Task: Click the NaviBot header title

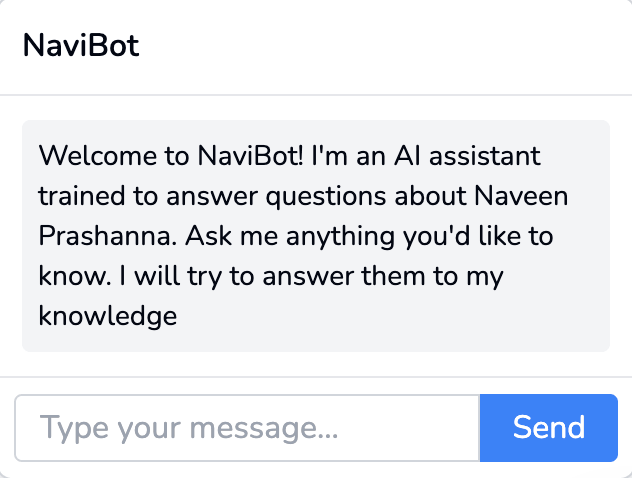Action: pos(80,46)
